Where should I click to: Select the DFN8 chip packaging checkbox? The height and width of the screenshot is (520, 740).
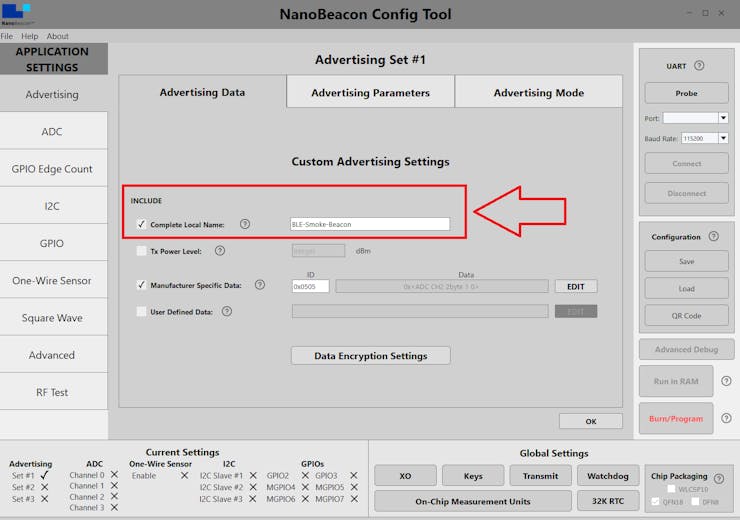695,502
